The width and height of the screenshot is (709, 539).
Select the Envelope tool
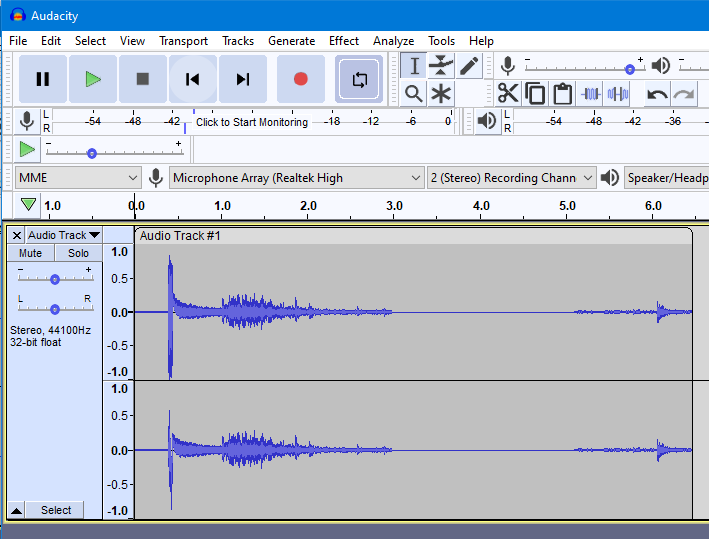(441, 66)
